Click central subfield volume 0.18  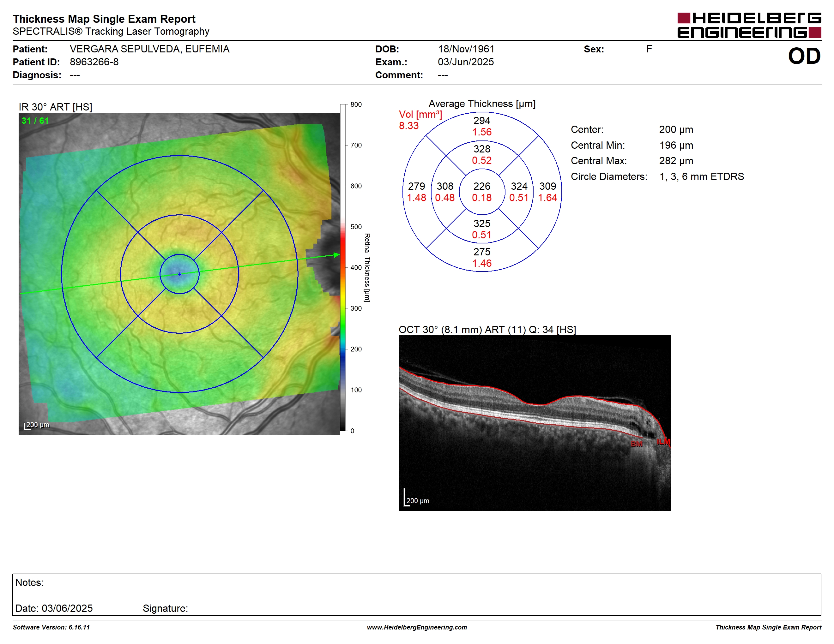coord(482,198)
